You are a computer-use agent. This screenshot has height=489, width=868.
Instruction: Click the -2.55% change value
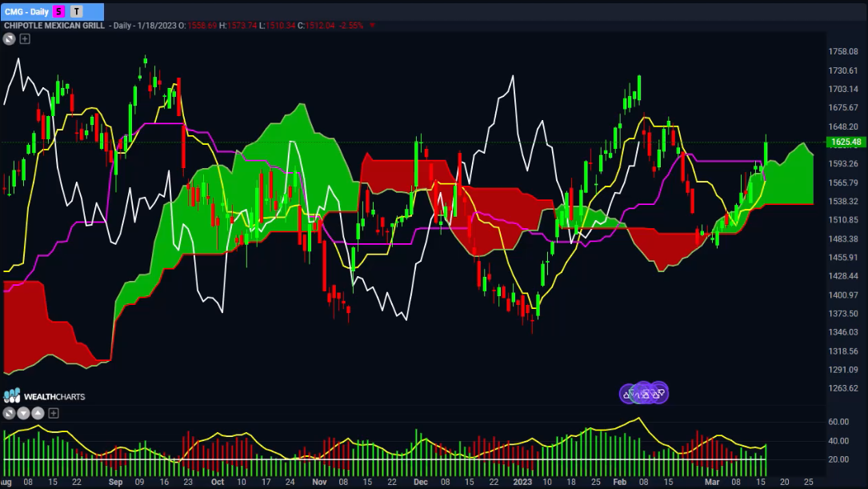351,26
